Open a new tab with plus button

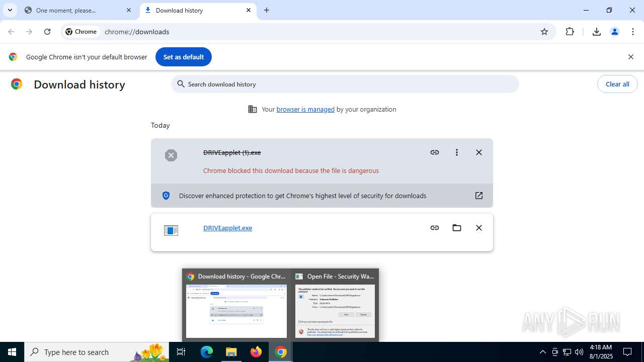267,10
